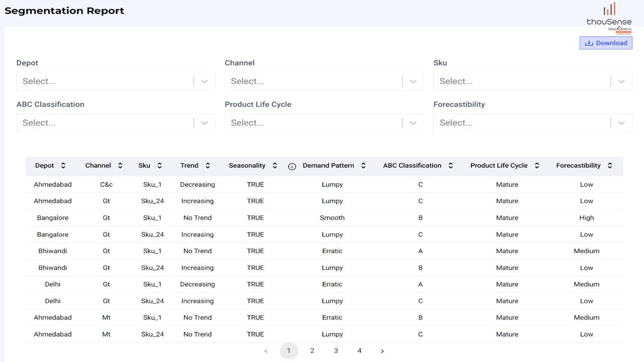
Task: Click the Sku column sort arrows
Action: (x=159, y=165)
